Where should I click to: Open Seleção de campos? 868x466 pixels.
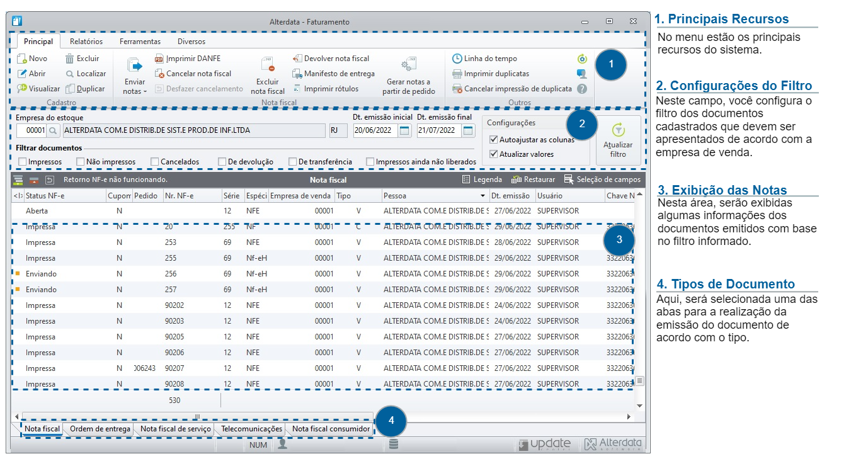coord(602,179)
